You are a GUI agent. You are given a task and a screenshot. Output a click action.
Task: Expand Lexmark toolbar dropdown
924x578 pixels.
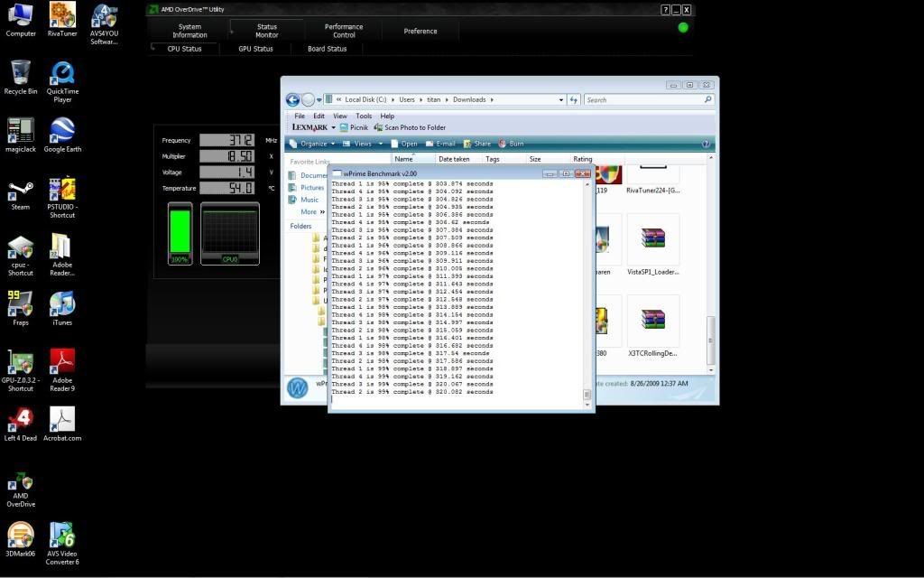334,127
